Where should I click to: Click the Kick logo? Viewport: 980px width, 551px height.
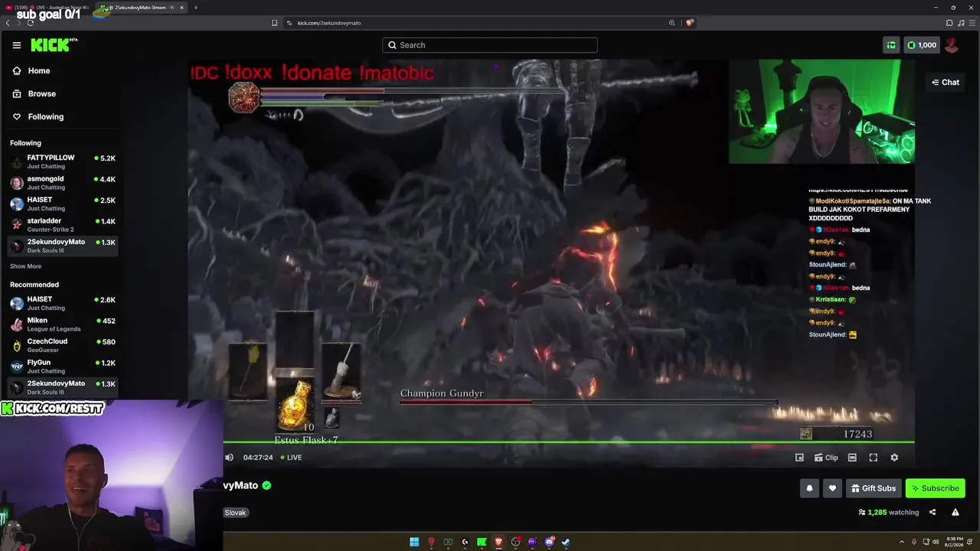point(54,45)
